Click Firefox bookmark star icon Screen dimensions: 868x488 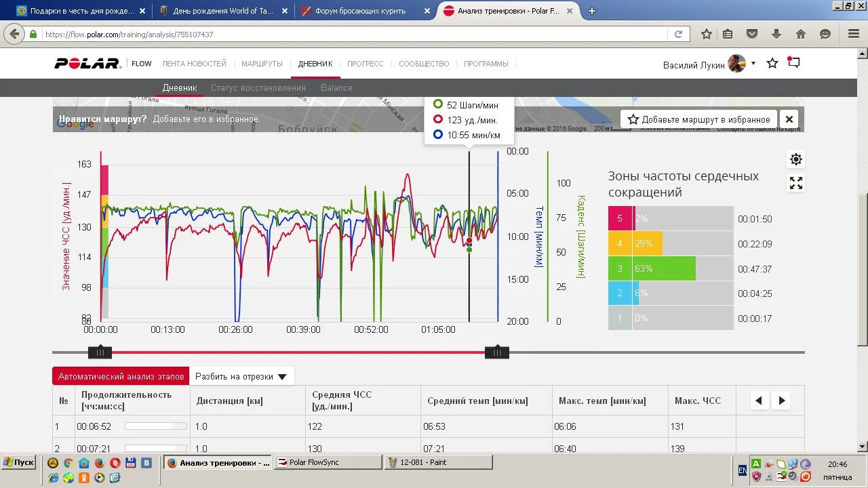tap(707, 34)
